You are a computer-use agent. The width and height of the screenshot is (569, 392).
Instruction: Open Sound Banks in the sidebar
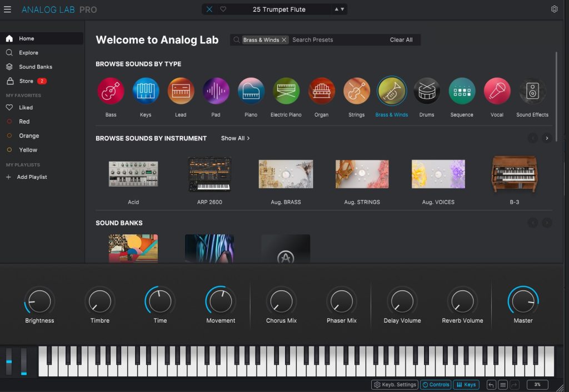[x=36, y=67]
